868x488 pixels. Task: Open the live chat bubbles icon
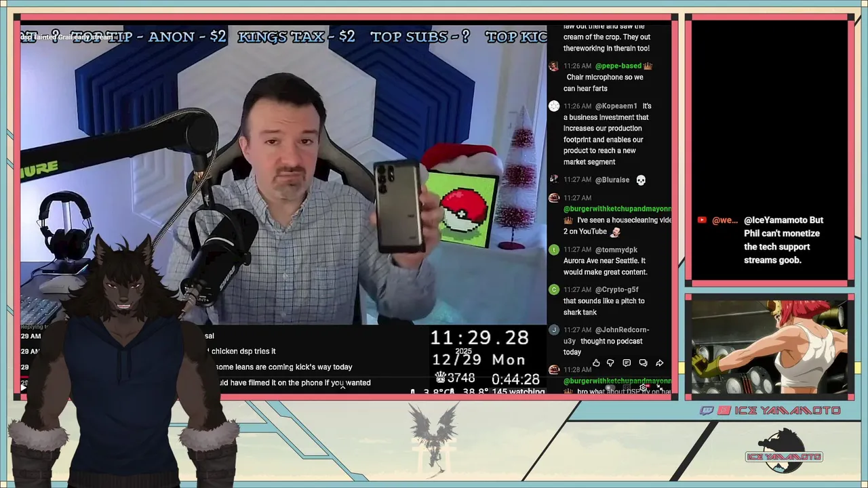pos(643,363)
